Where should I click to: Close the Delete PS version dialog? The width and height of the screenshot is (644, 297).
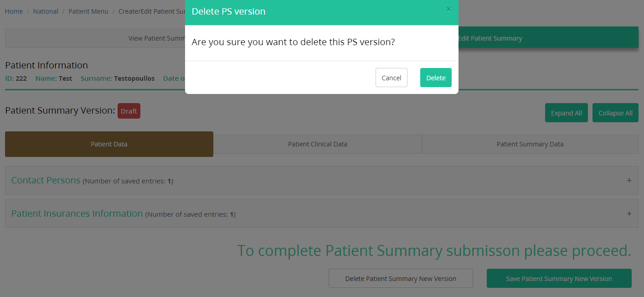448,9
